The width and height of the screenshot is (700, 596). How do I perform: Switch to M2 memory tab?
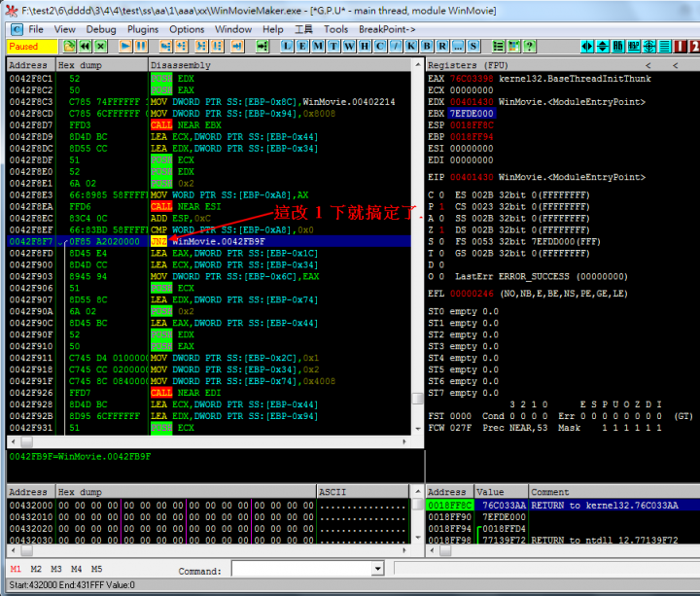click(36, 569)
